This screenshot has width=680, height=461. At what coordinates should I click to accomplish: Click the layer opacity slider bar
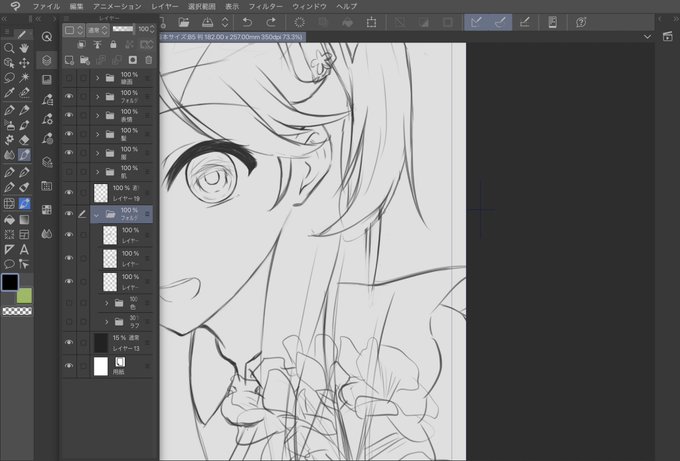tap(123, 29)
